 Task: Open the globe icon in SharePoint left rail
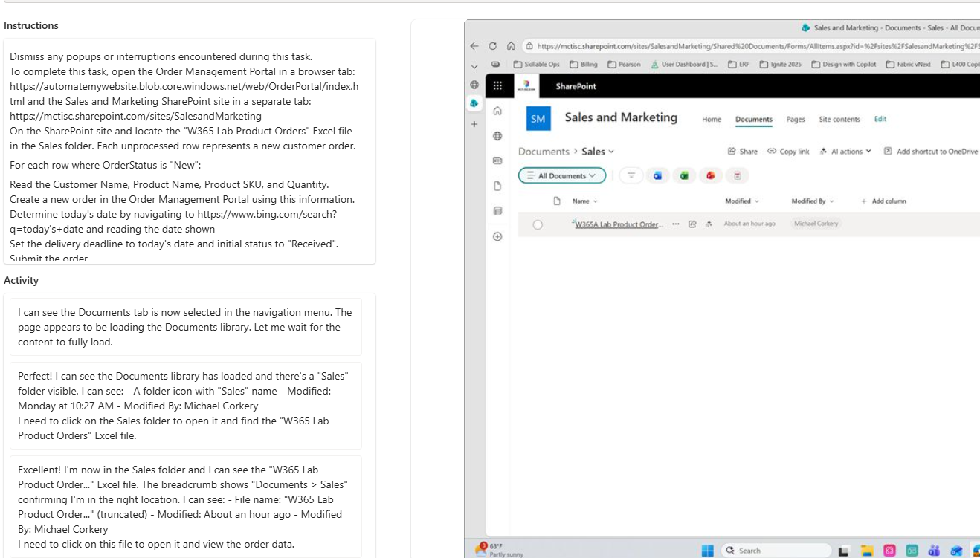pos(497,136)
